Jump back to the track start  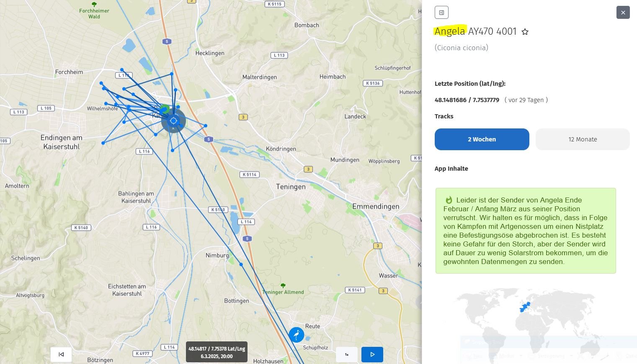61,354
